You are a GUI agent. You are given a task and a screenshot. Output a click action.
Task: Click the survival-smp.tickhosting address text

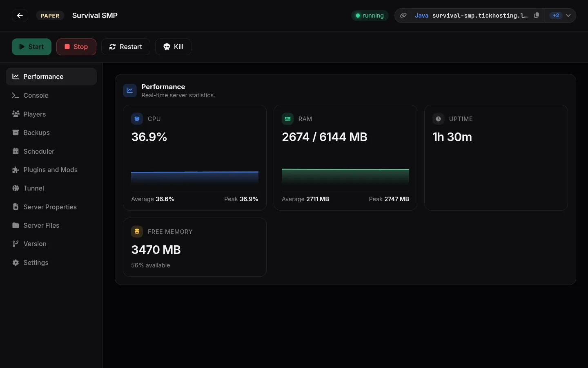(480, 16)
